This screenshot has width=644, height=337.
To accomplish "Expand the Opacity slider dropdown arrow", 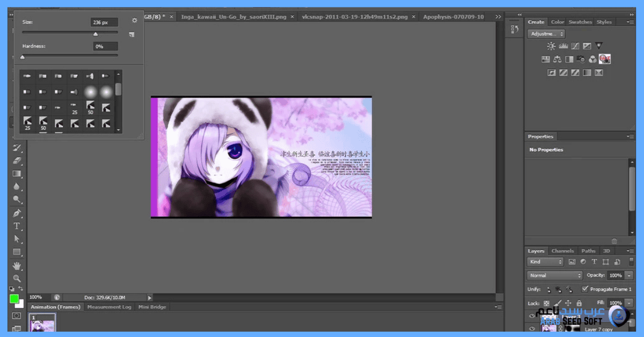I will (629, 275).
